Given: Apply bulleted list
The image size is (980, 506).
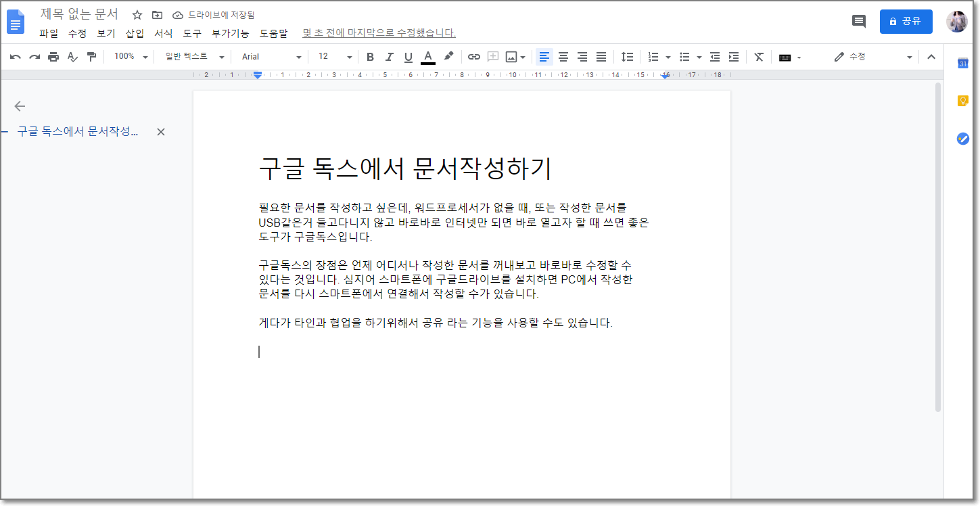Looking at the screenshot, I should coord(684,57).
